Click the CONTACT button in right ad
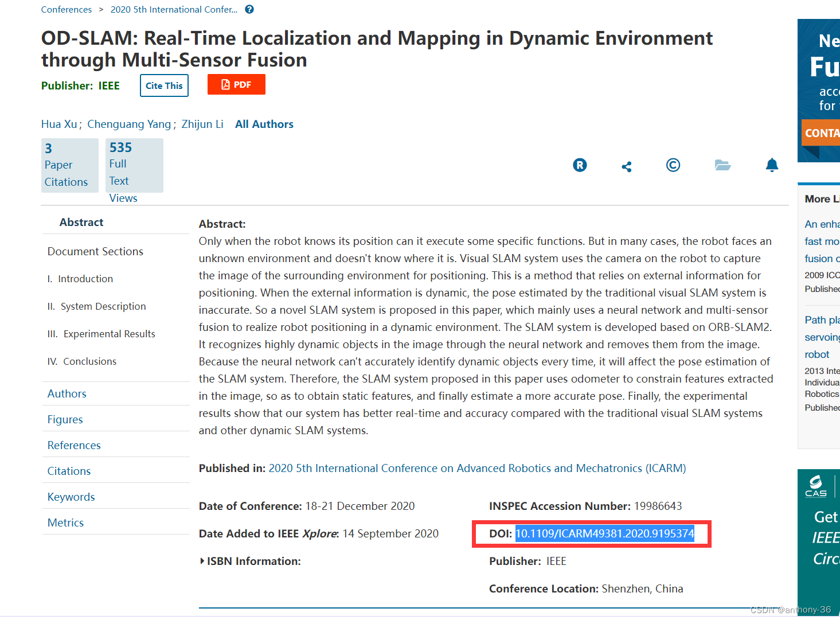Viewport: 840px width, 620px height. (821, 133)
